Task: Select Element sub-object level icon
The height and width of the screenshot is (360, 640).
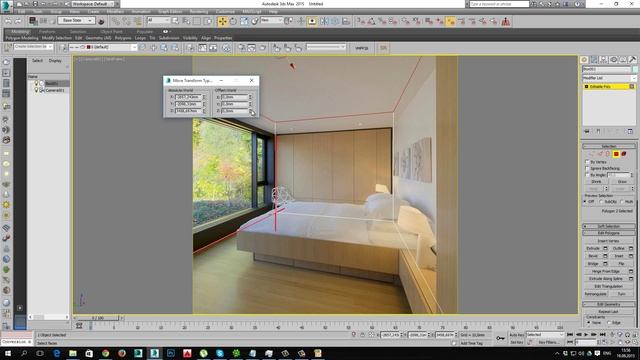Action: 624,154
